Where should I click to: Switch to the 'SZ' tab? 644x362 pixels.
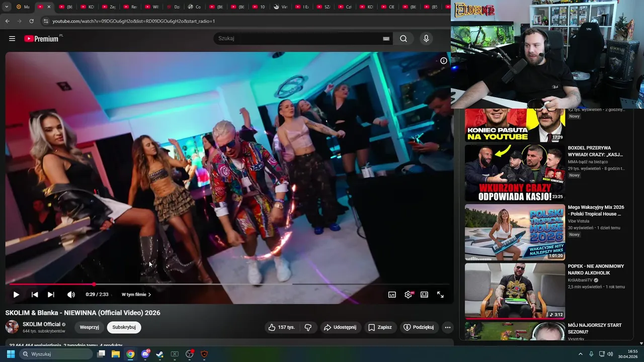pyautogui.click(x=325, y=7)
